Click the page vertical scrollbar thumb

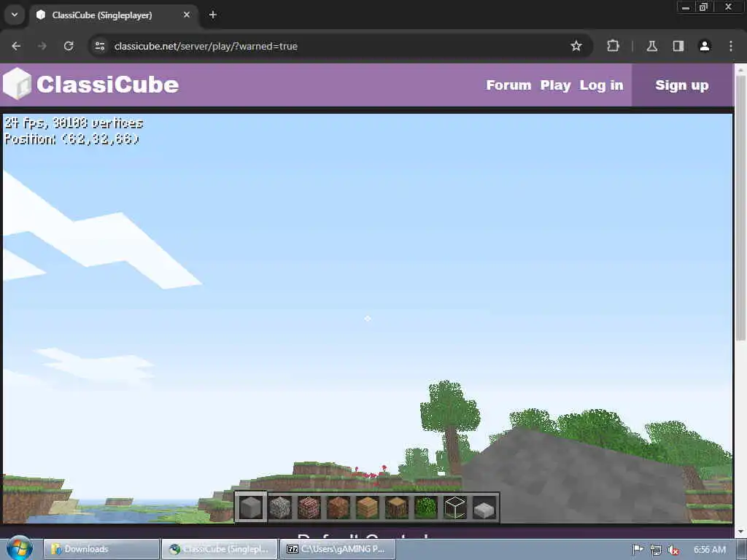(740, 207)
